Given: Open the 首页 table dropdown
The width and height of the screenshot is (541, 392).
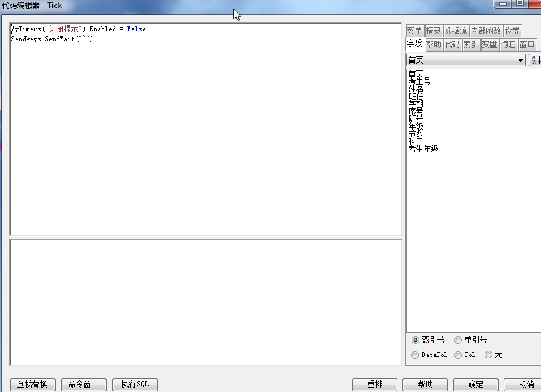Looking at the screenshot, I should coord(465,60).
